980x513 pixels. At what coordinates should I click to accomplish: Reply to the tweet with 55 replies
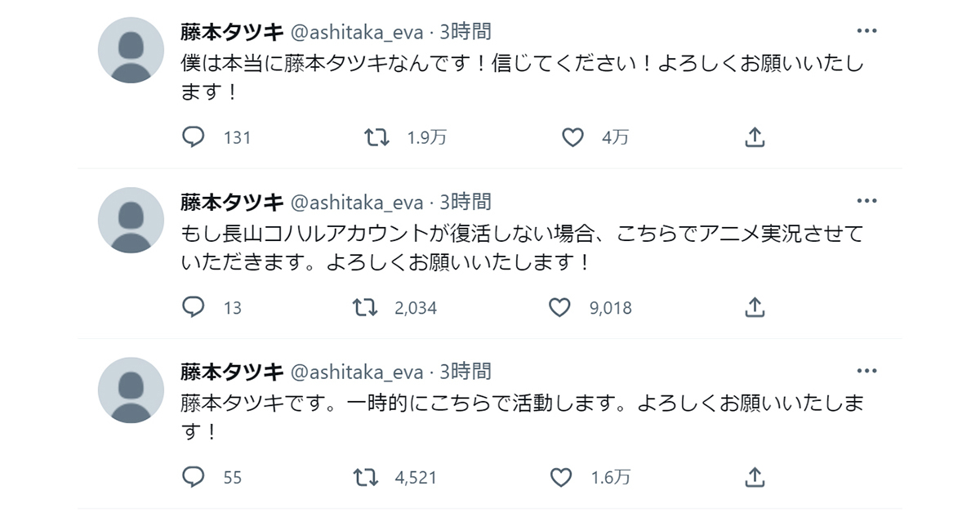coord(193,476)
